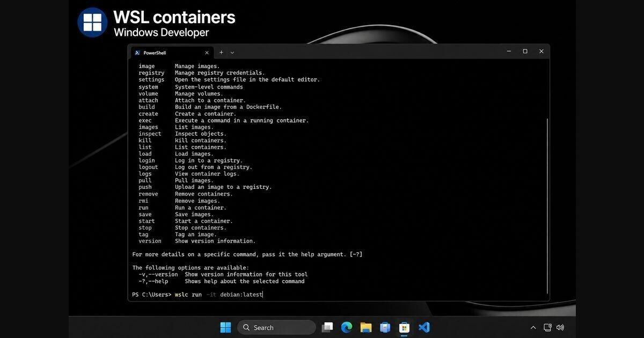Click the 'logout' command row

click(x=195, y=167)
